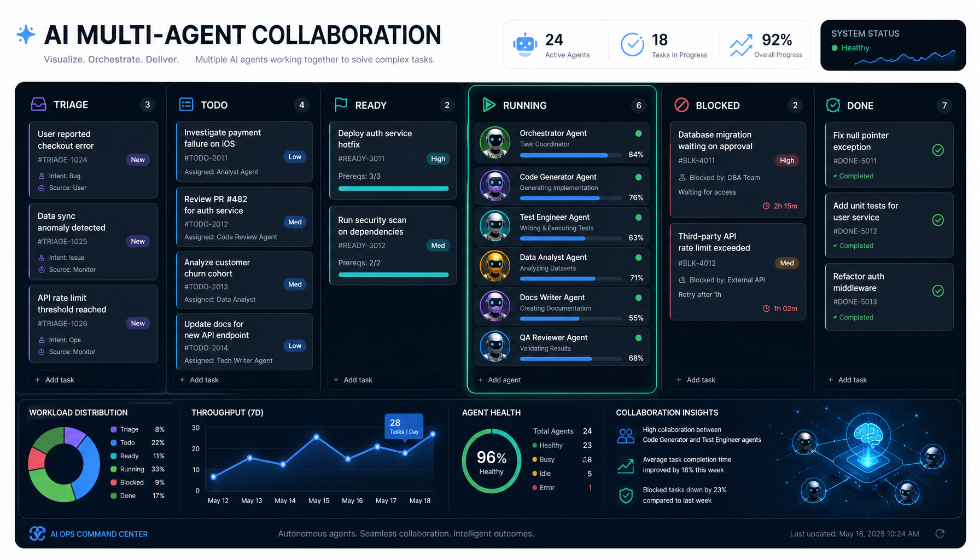Click the sparkle logo beside the title
Screen dimensions: 980x560
(x=26, y=34)
